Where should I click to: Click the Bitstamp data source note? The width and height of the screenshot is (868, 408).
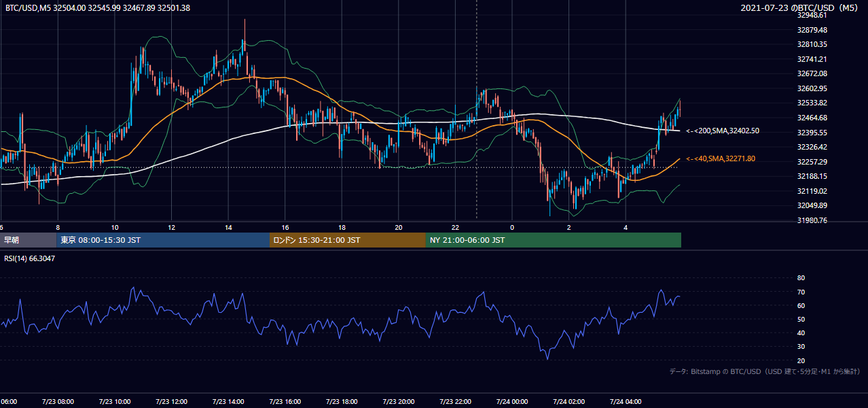(765, 372)
